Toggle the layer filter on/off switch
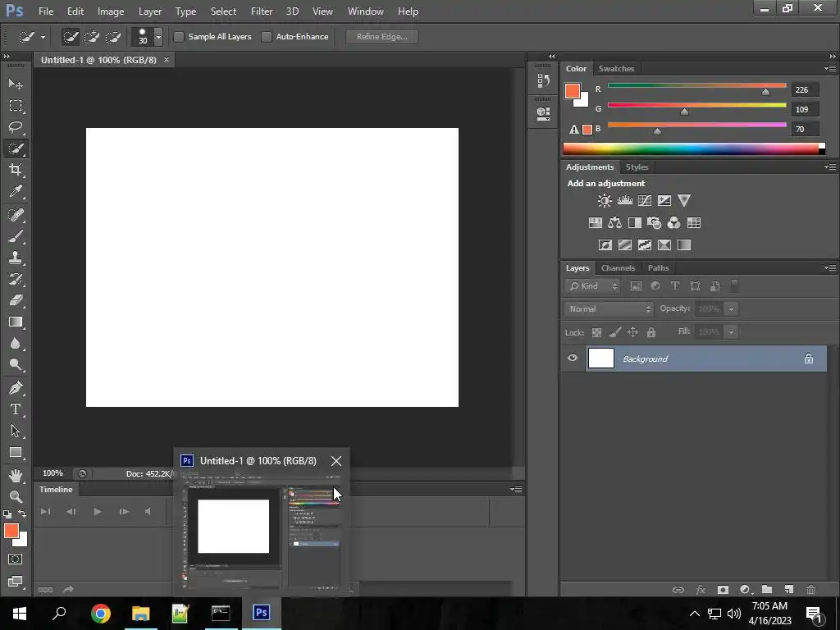 [734, 285]
